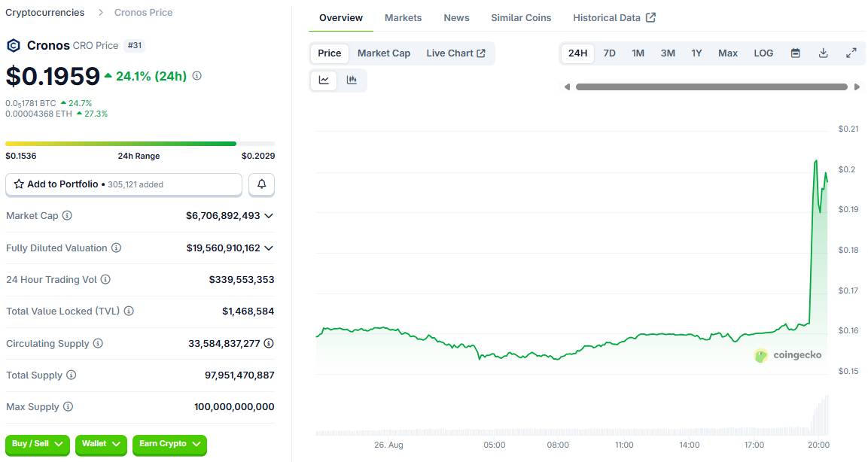Open the Buy / Sell dropdown

pyautogui.click(x=38, y=444)
